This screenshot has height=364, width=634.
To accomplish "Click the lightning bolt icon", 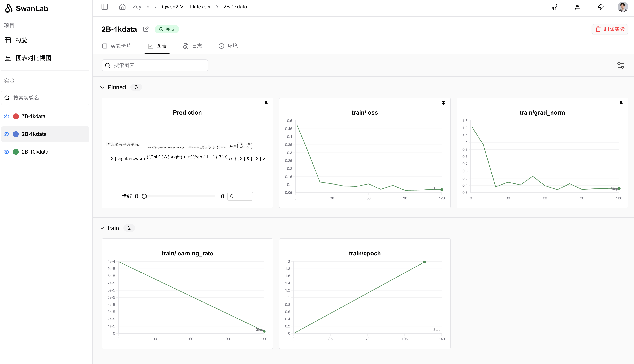I will pos(601,7).
